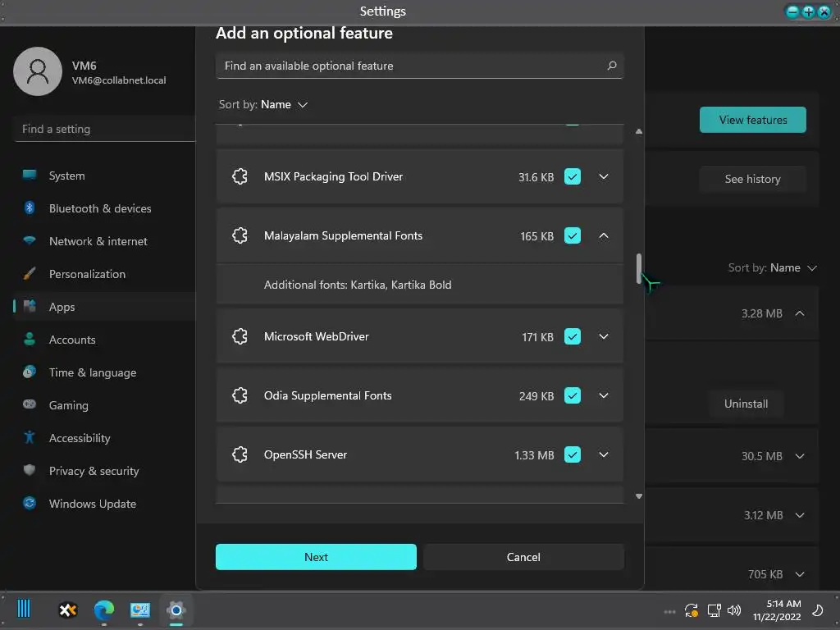Open the X-shaped app in taskbar
This screenshot has width=840, height=630.
[68, 609]
